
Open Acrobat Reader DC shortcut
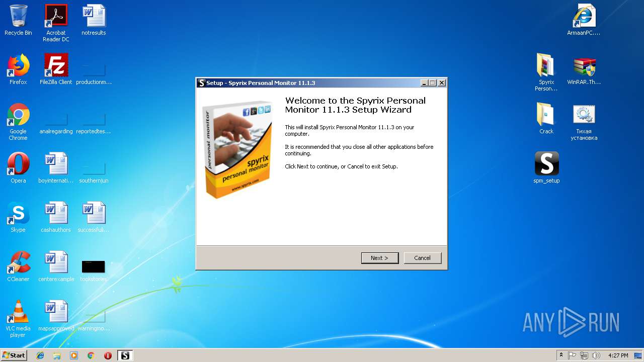pyautogui.click(x=56, y=23)
